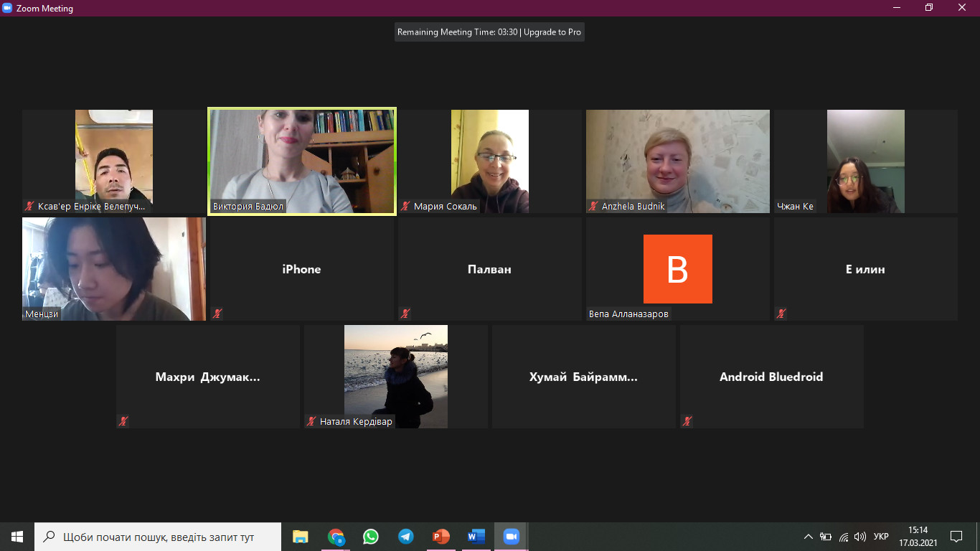Switch to PowerPoint in the taskbar
980x551 pixels.
(440, 537)
